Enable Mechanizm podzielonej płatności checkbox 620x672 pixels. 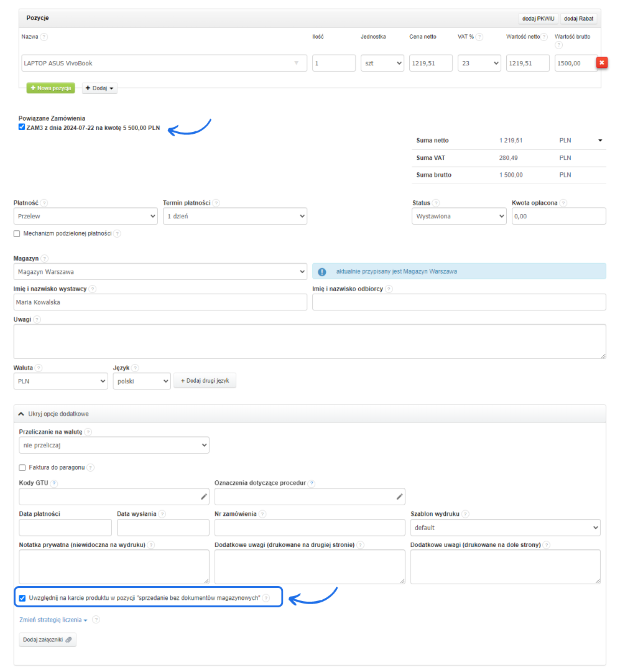17,233
